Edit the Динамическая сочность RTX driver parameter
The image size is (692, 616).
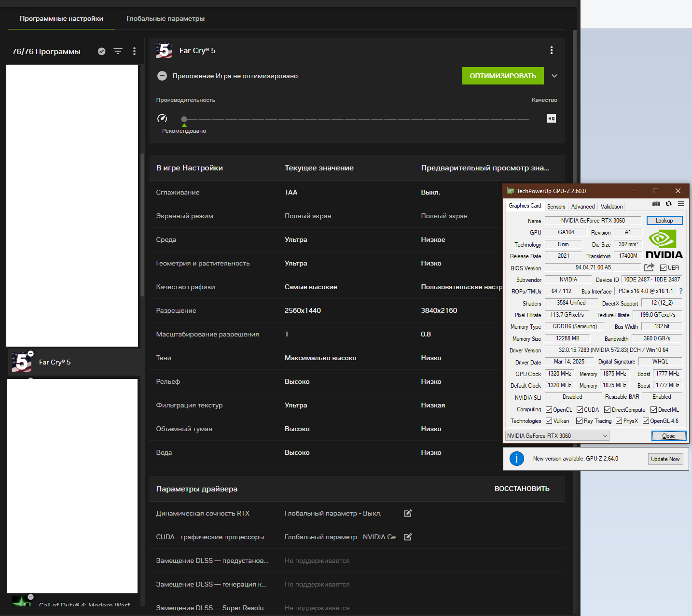(x=408, y=513)
